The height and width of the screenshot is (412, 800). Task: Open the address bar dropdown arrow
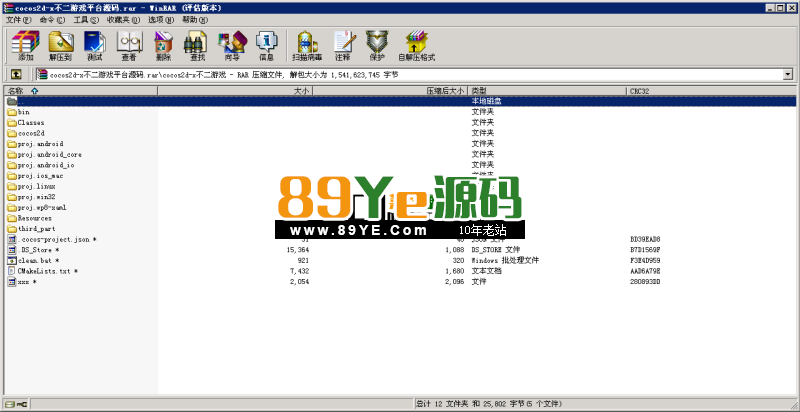click(788, 75)
